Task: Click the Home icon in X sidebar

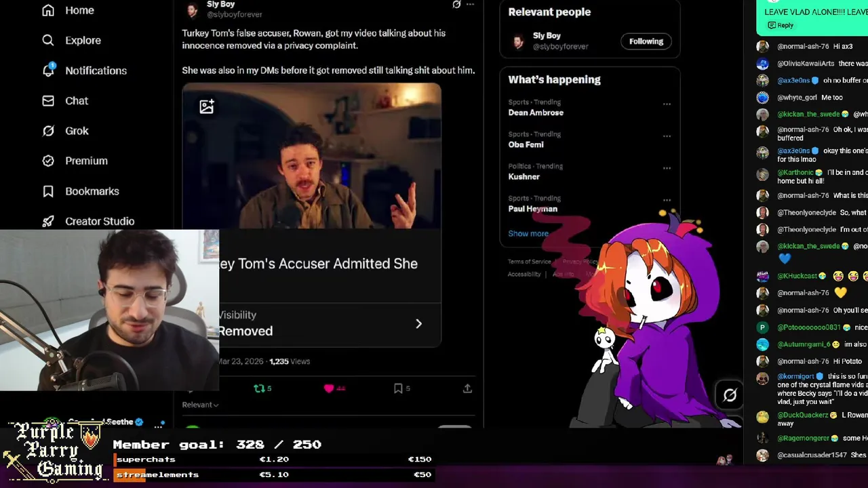Action: pyautogui.click(x=48, y=10)
